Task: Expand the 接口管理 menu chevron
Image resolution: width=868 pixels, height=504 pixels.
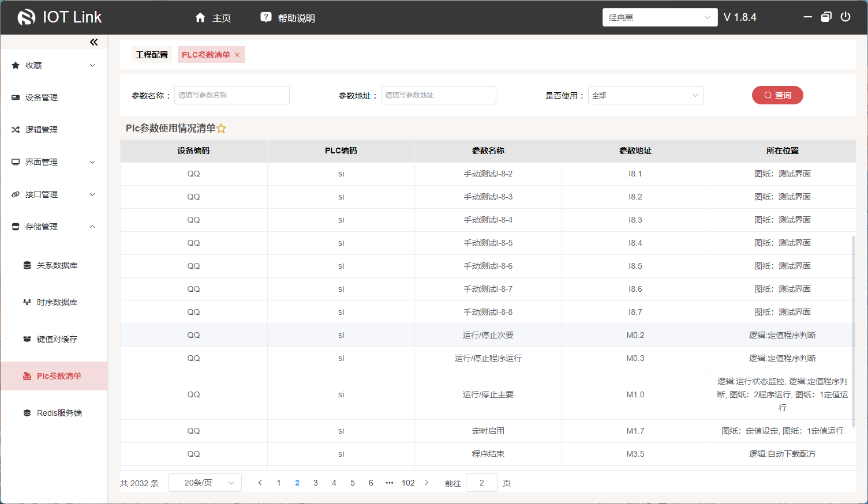Action: pyautogui.click(x=92, y=194)
